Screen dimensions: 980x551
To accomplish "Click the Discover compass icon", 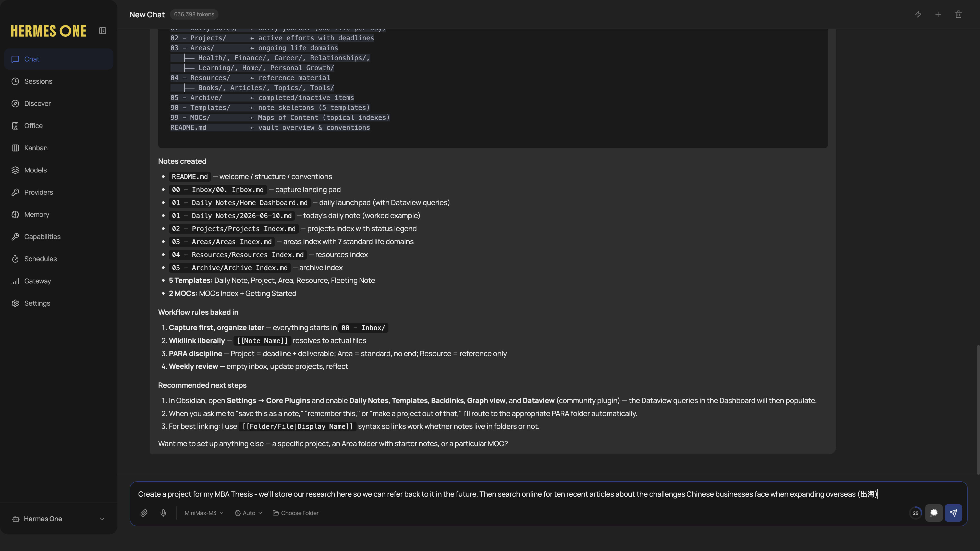I will [15, 103].
